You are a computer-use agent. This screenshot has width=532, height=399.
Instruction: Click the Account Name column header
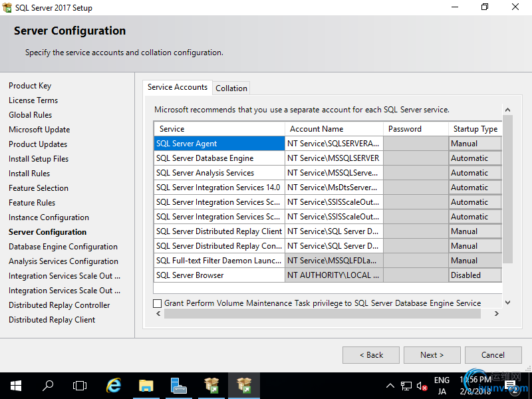[x=334, y=129]
